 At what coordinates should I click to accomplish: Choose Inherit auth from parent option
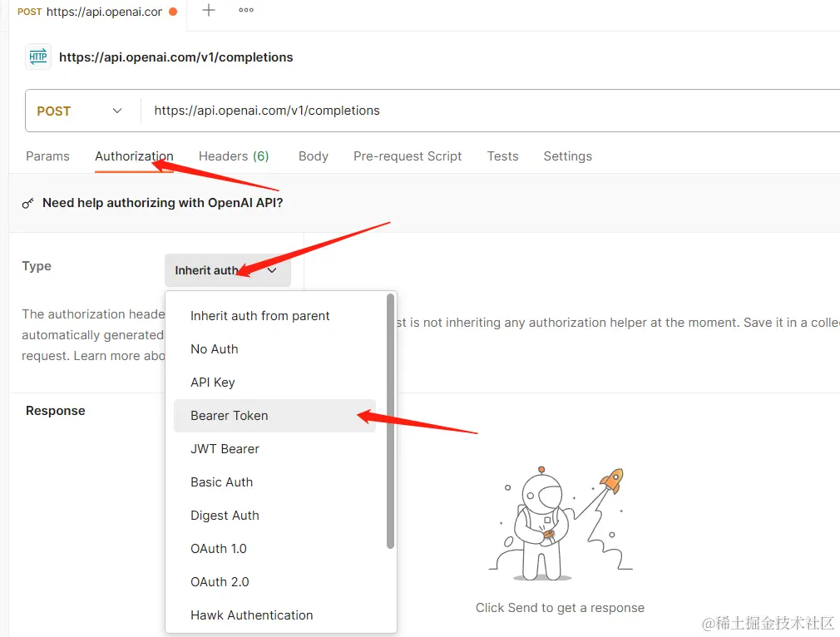click(274, 316)
